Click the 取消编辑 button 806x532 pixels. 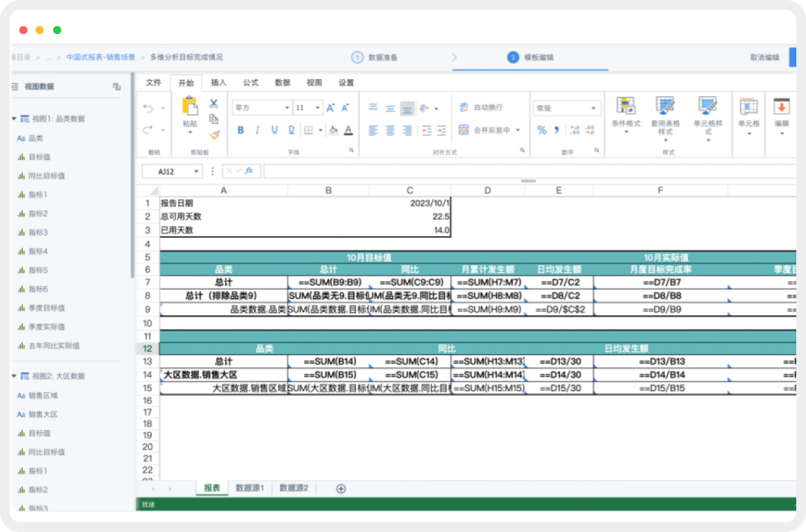click(x=764, y=57)
